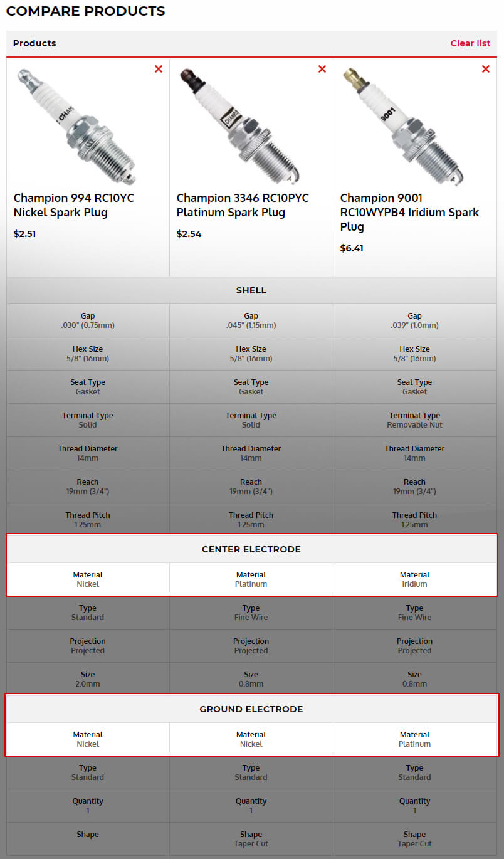Screen dimensions: 504x859
Task: Open Champion 9001 RC10WYPB4 Iridium Spark Plug title
Action: click(x=409, y=212)
